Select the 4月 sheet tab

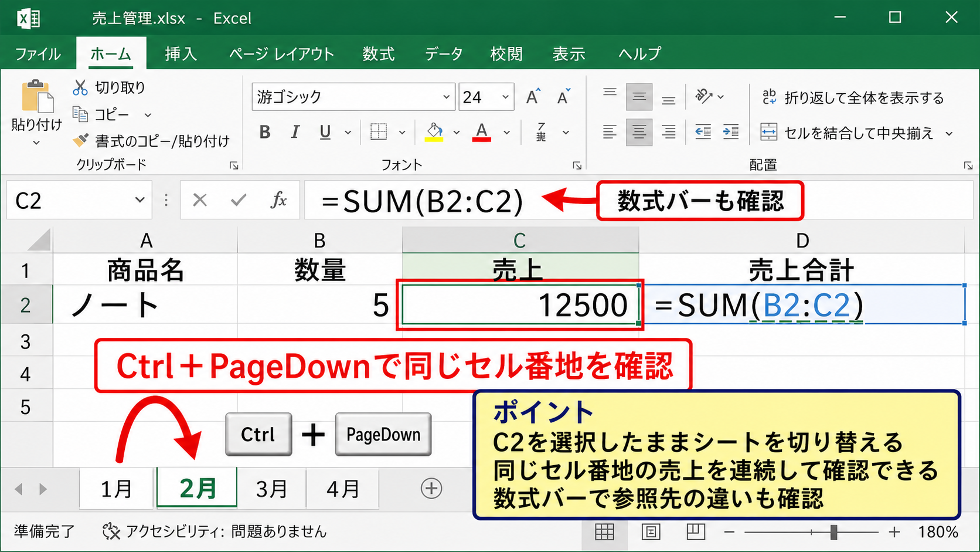tap(343, 489)
